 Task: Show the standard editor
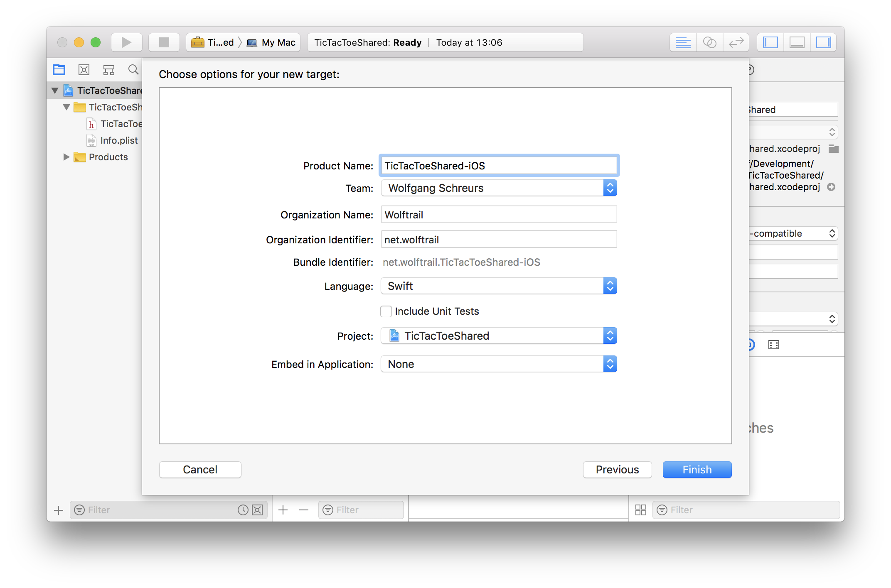[x=683, y=42]
